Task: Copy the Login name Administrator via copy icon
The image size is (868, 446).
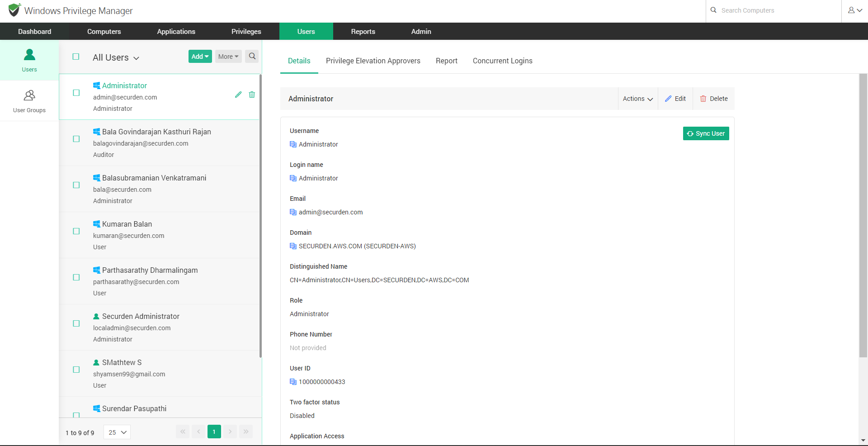Action: [x=292, y=178]
